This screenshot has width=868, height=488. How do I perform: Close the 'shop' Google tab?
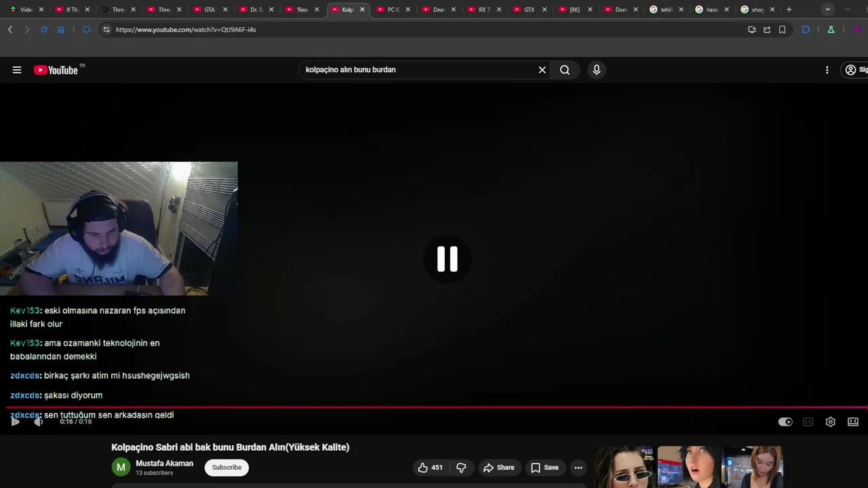coord(772,9)
